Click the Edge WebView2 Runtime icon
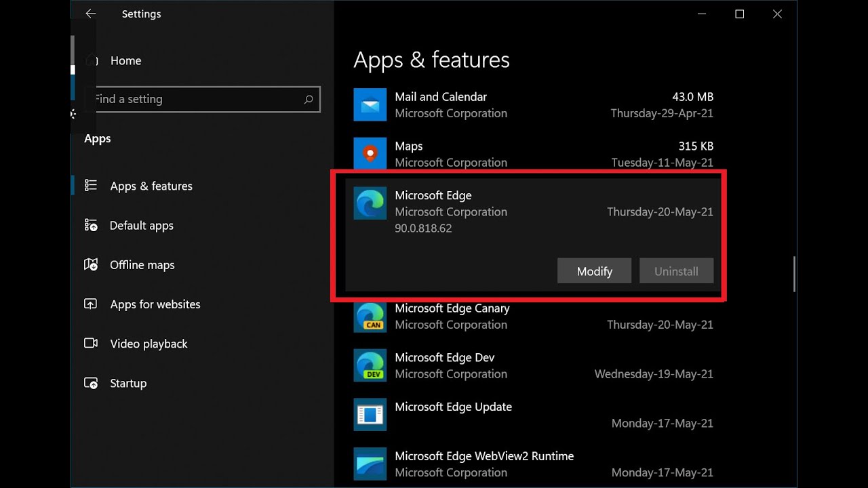This screenshot has height=488, width=868. coord(370,464)
